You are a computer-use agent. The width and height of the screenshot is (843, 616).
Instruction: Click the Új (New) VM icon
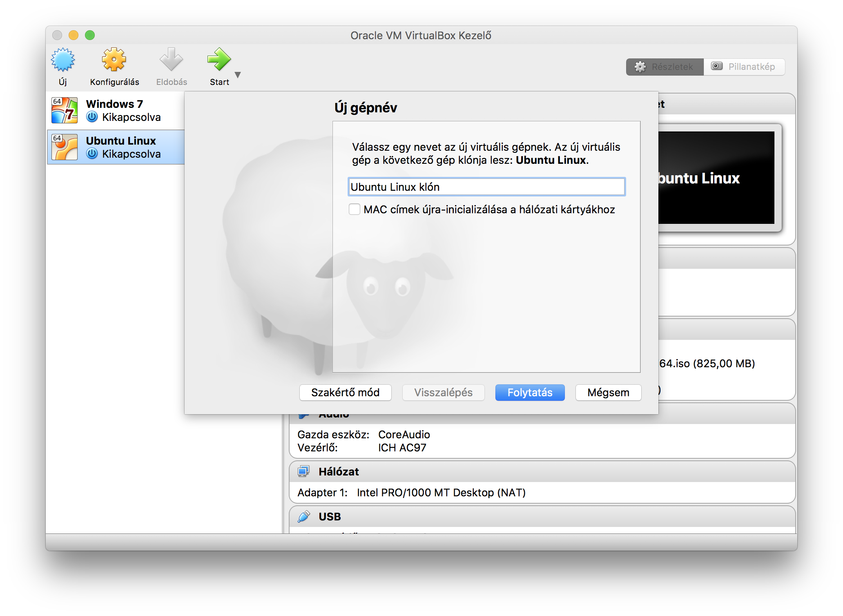[x=62, y=60]
